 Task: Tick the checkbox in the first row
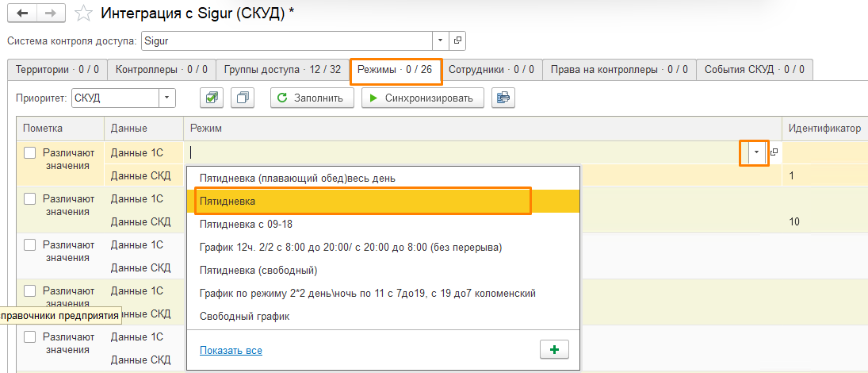(30, 153)
